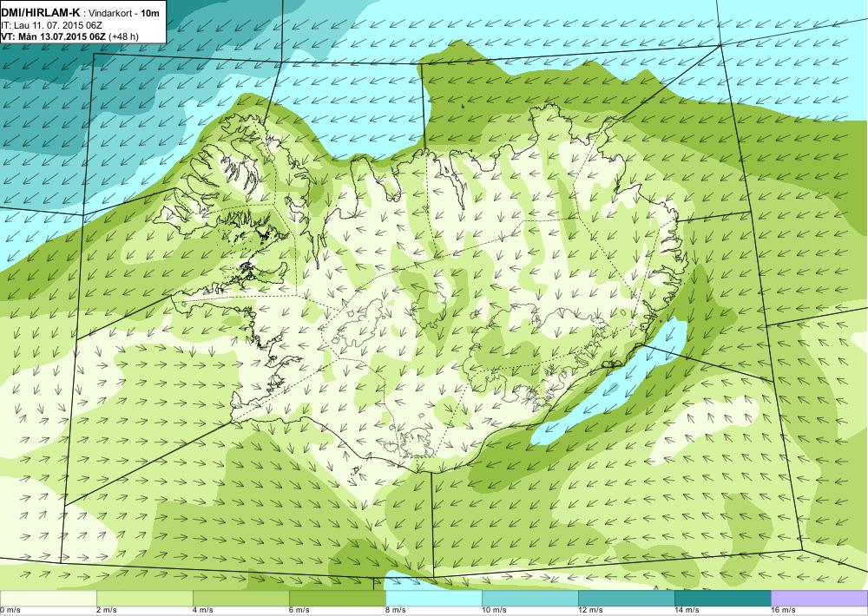Click the '12 m/s' legend label

pyautogui.click(x=590, y=611)
